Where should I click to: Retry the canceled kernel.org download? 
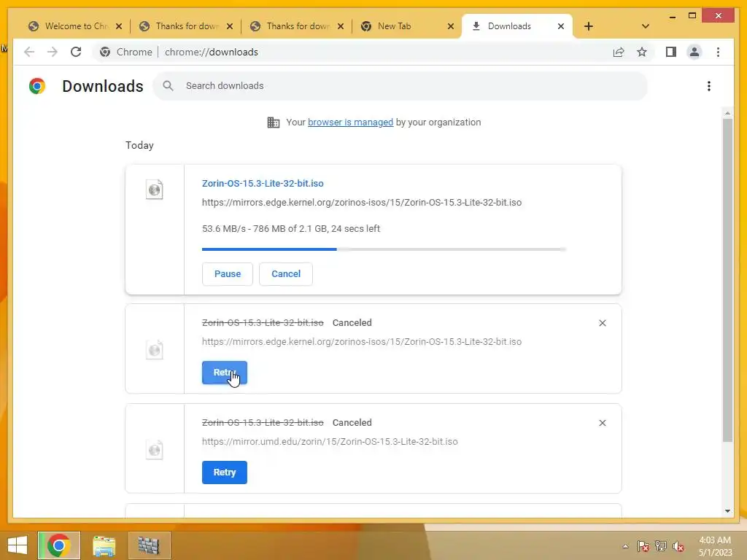[x=225, y=373]
